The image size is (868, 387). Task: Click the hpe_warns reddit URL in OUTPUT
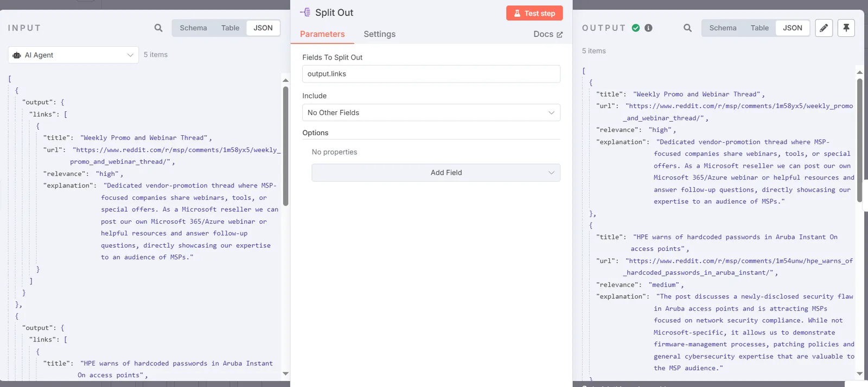[x=739, y=267]
